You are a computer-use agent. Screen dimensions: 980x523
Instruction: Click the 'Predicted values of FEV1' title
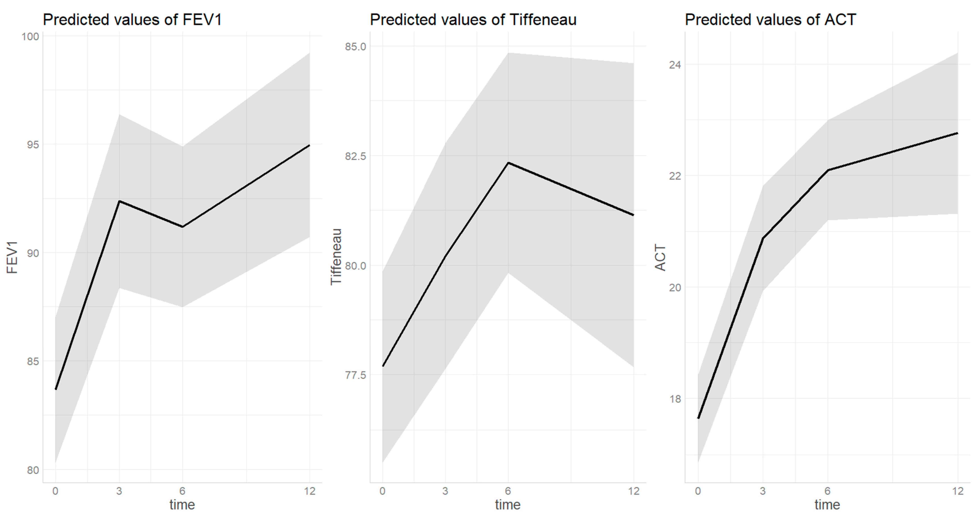coord(132,19)
